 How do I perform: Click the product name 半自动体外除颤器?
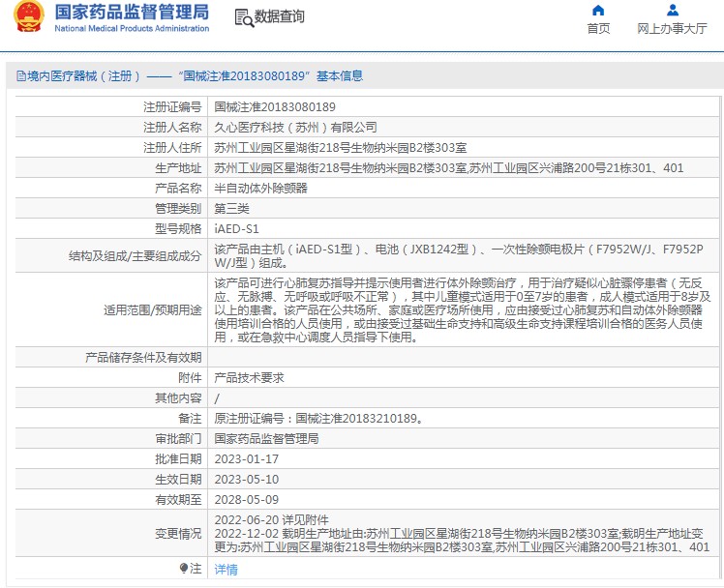click(260, 189)
